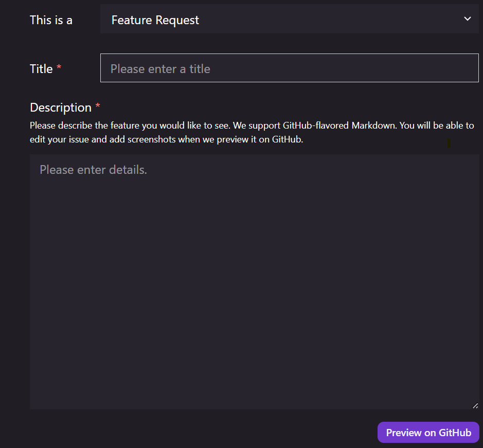This screenshot has height=448, width=483.
Task: Click the small dark mark below "be able to"
Action: (449, 144)
